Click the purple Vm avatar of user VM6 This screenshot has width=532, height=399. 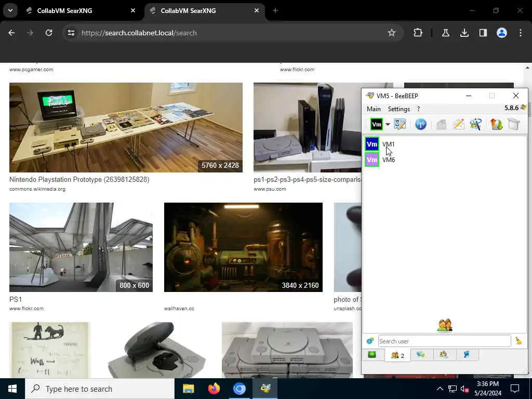pyautogui.click(x=372, y=160)
